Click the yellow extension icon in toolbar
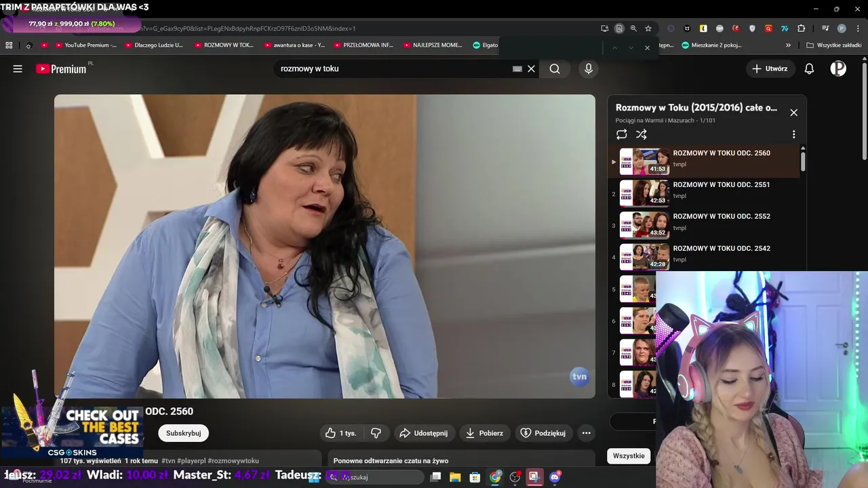The width and height of the screenshot is (868, 488). pos(703,28)
